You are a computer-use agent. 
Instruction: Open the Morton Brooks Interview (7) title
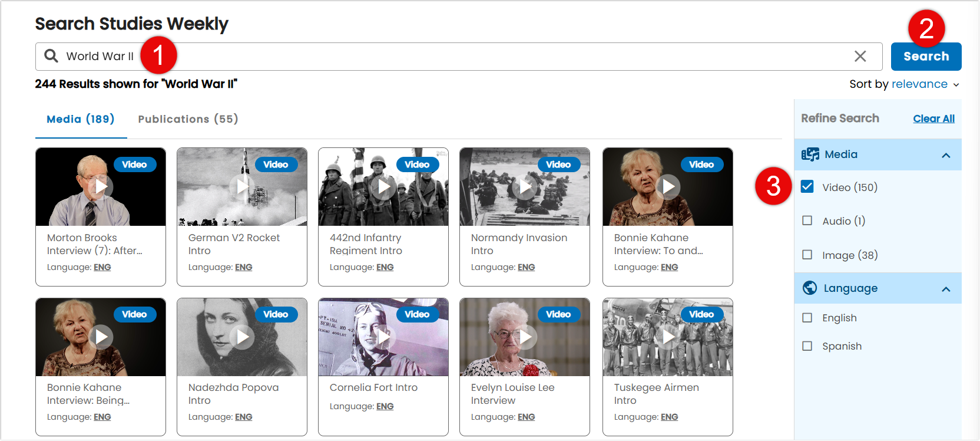tap(95, 244)
